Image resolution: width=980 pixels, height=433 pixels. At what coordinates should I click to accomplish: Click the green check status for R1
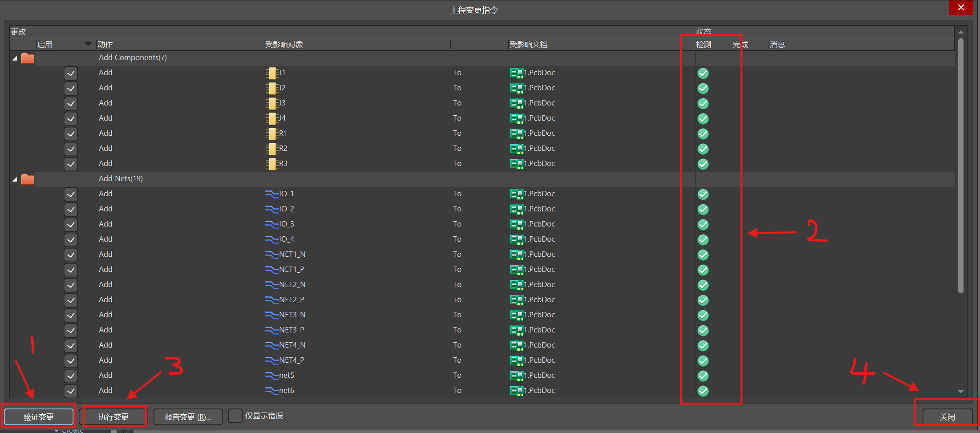coord(703,134)
